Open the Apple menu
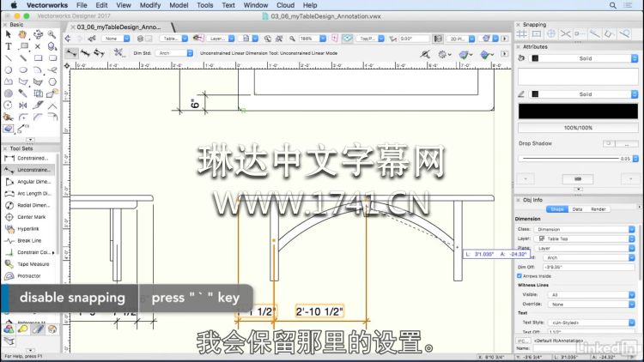Viewport: 644px width, 362px height. click(14, 5)
